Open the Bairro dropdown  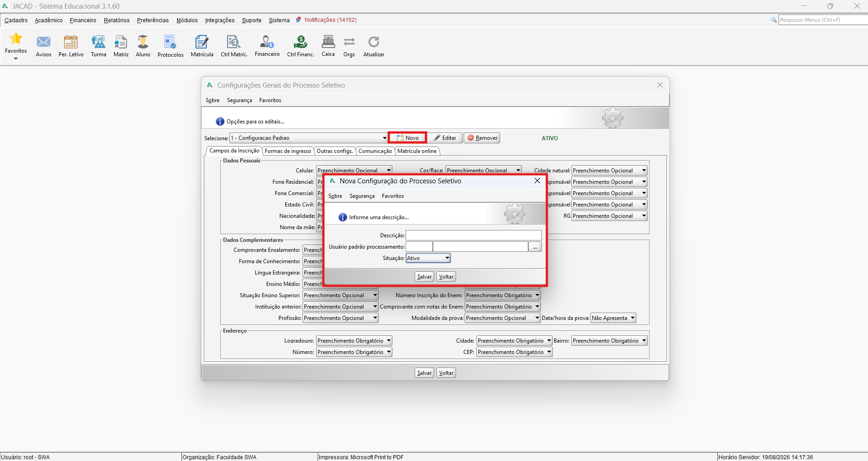pyautogui.click(x=609, y=341)
